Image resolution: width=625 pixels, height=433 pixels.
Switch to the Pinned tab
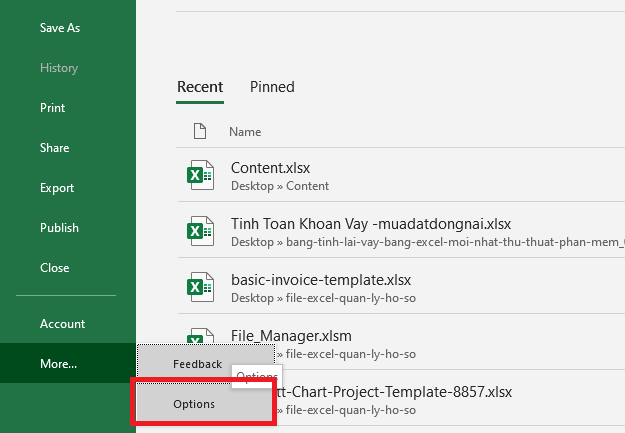click(272, 87)
